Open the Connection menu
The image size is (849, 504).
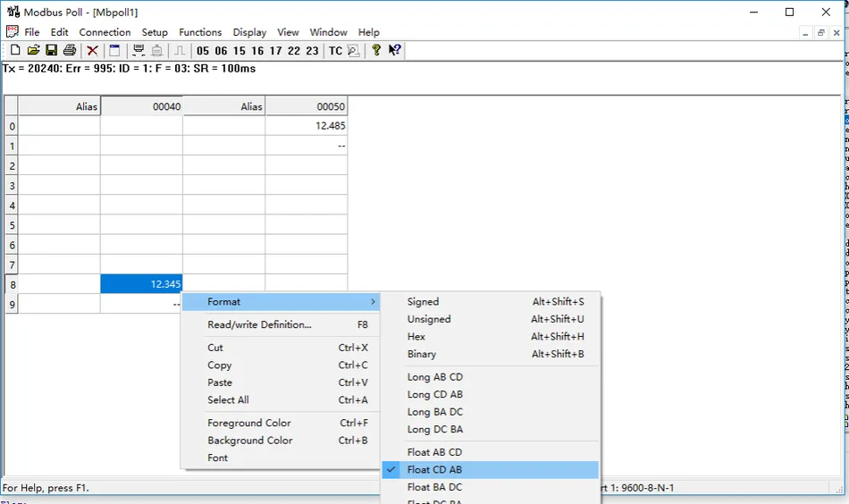coord(105,32)
